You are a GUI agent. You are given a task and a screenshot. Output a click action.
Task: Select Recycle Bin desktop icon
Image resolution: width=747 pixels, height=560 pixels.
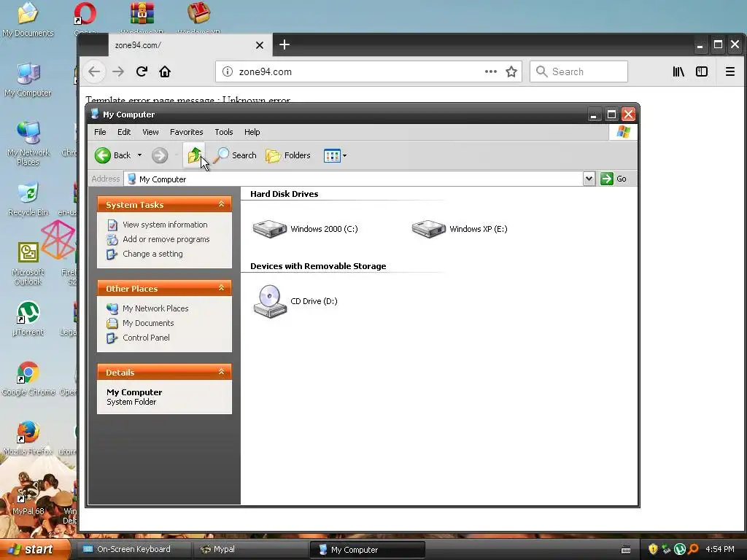(28, 198)
